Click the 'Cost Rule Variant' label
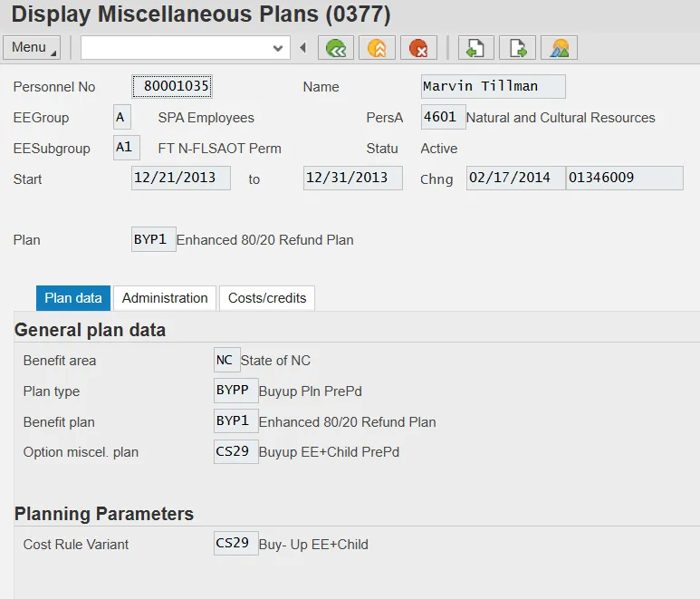Viewport: 700px width, 599px height. point(76,545)
